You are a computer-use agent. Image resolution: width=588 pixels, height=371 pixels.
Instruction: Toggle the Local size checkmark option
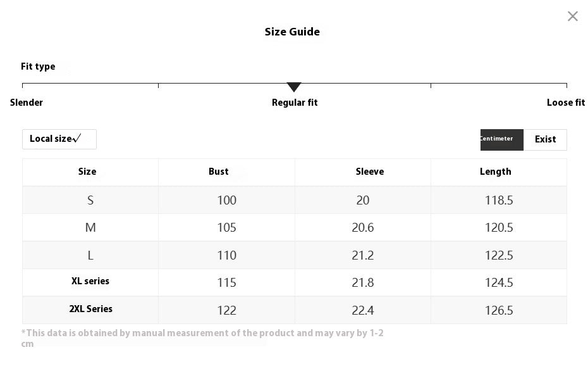[59, 139]
